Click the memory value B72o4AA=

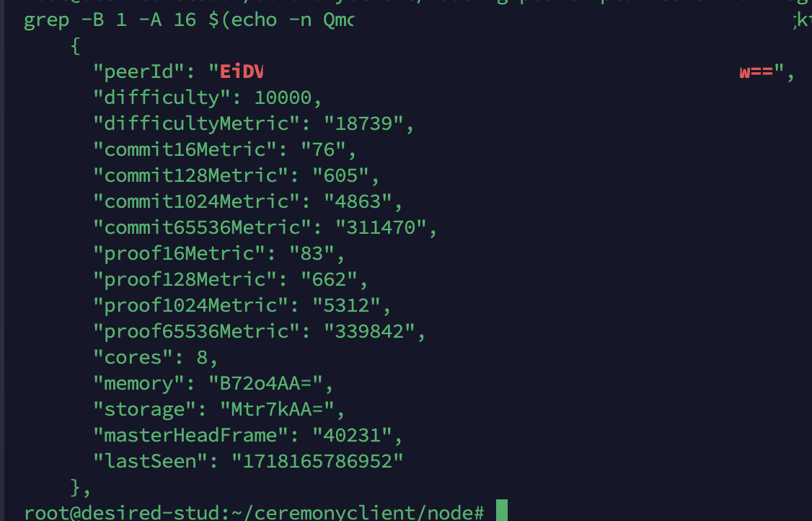coord(265,383)
